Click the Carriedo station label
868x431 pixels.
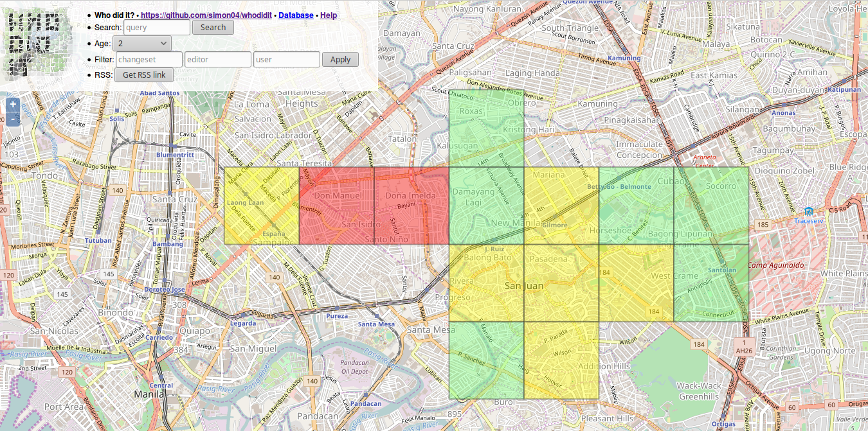coord(159,337)
